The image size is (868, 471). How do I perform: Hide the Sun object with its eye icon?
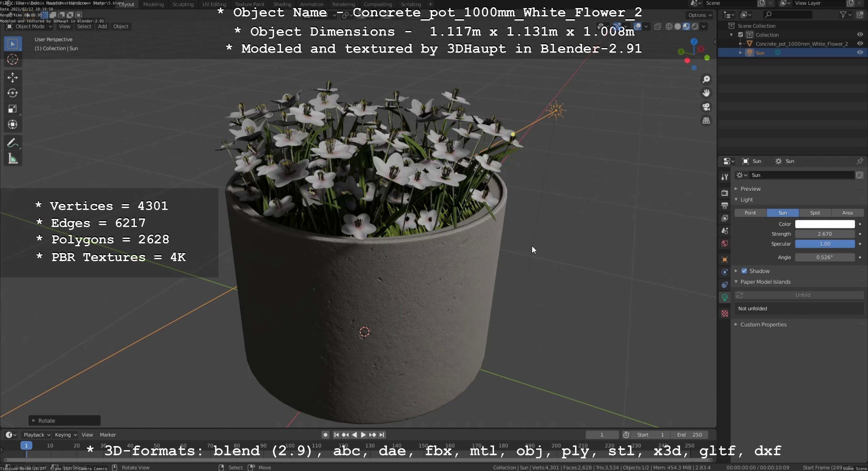(860, 52)
